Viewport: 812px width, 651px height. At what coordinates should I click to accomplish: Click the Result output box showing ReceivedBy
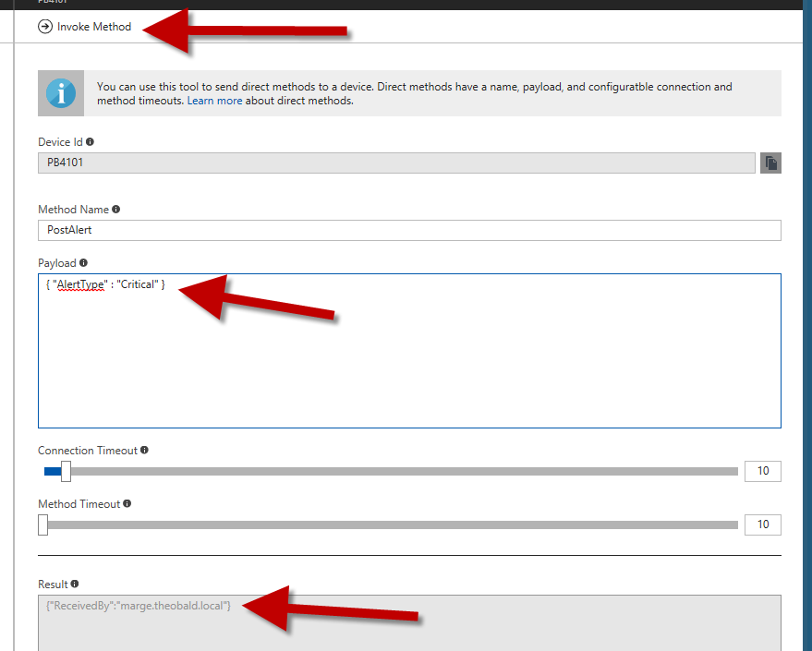tap(409, 623)
